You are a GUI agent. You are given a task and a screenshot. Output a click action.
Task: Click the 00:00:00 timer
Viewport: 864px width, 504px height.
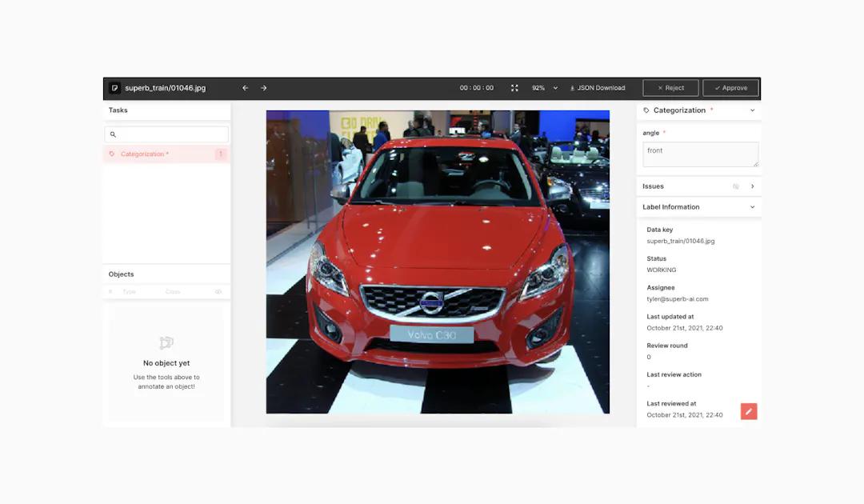pos(477,88)
